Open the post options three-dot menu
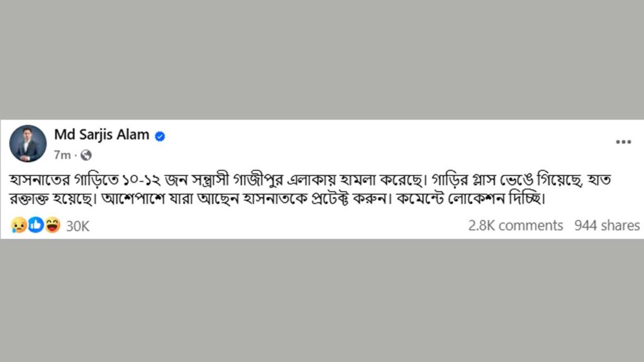 click(x=623, y=142)
